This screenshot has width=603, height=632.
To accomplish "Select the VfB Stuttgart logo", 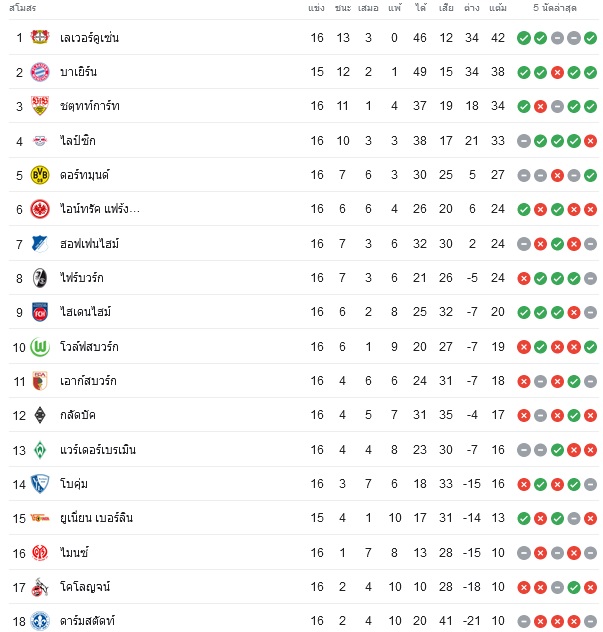I will click(x=40, y=106).
